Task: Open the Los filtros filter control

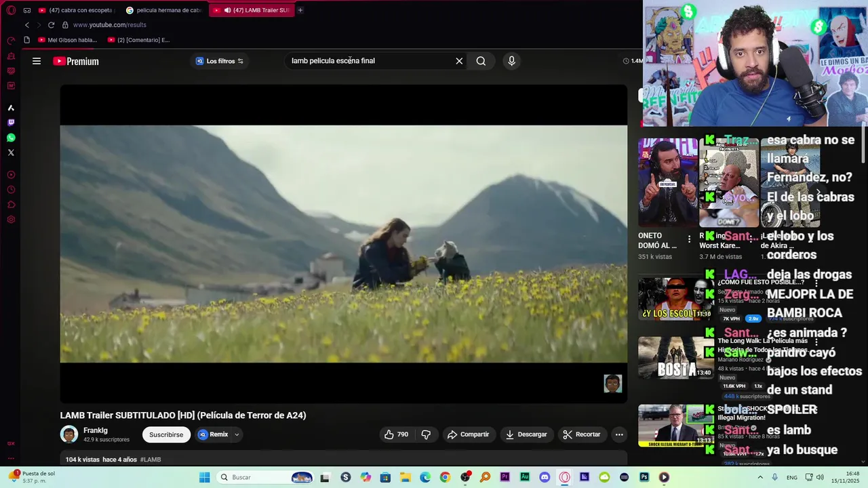Action: coord(220,61)
